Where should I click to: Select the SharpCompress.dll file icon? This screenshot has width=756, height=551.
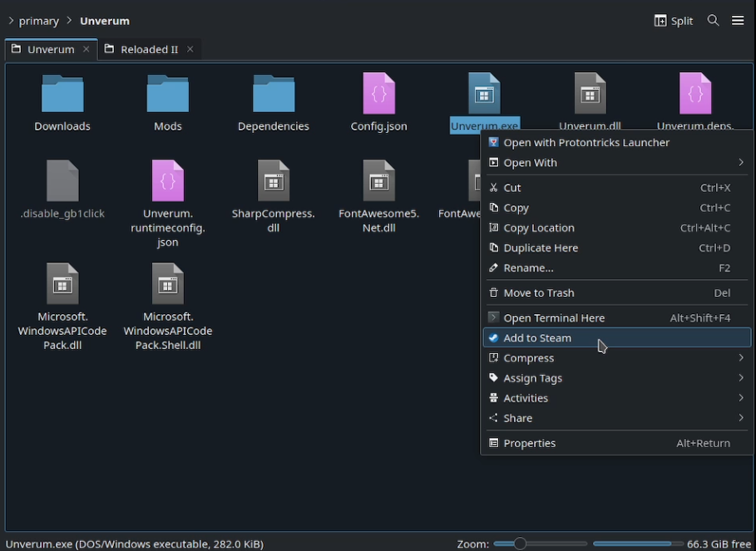274,180
